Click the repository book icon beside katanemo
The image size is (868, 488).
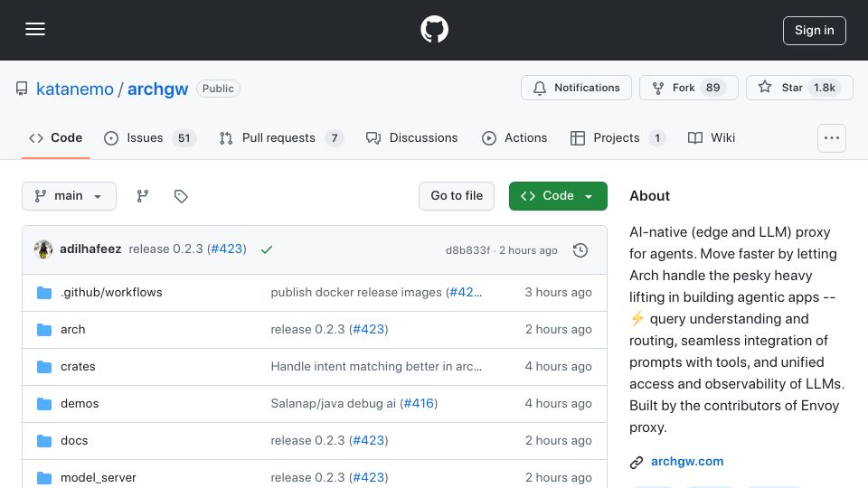[x=22, y=89]
